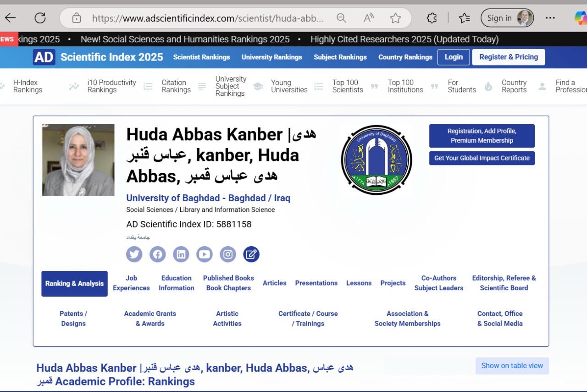Click the Twitter social icon
This screenshot has width=587, height=392.
coord(134,254)
